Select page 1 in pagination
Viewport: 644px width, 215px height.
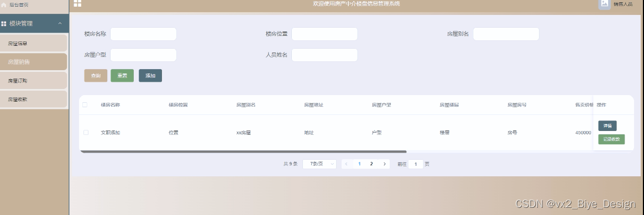[359, 164]
